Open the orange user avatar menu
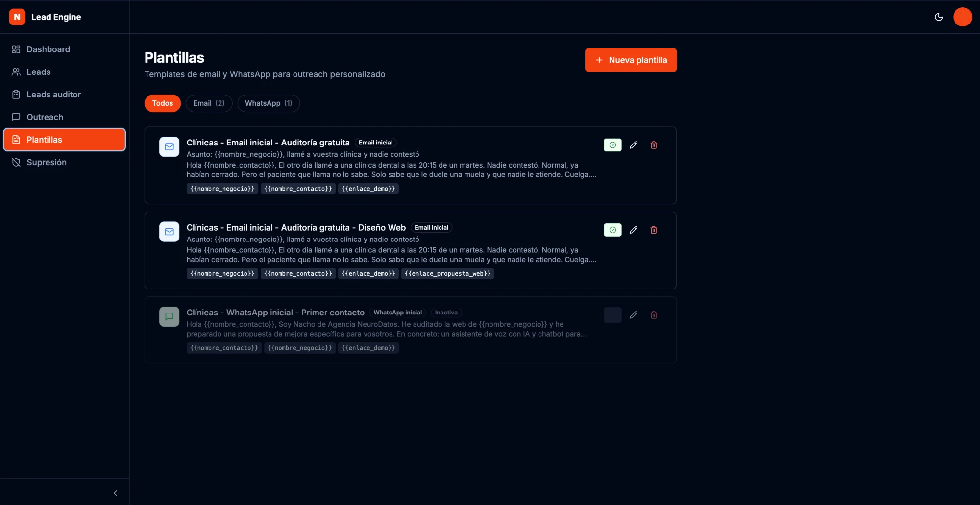The height and width of the screenshot is (505, 980). (962, 17)
